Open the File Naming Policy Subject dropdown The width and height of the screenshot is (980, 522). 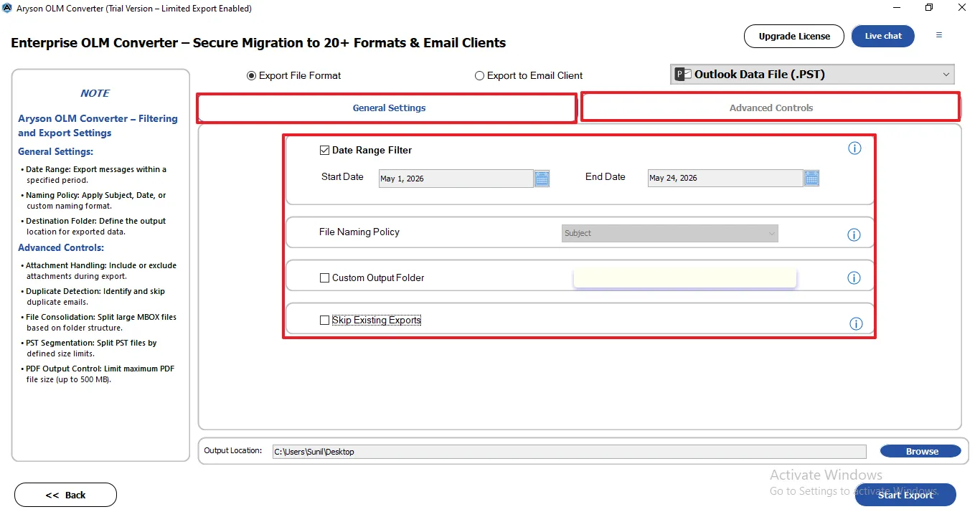click(x=670, y=233)
